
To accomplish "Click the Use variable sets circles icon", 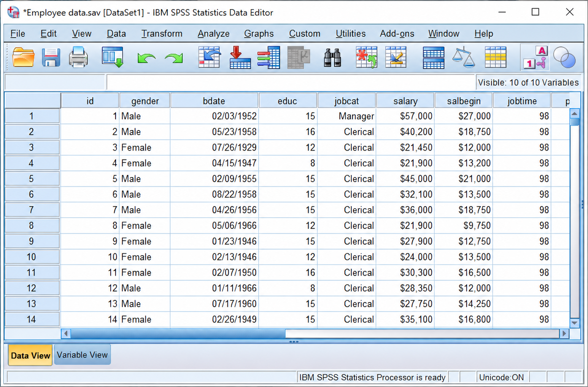I will pos(564,57).
